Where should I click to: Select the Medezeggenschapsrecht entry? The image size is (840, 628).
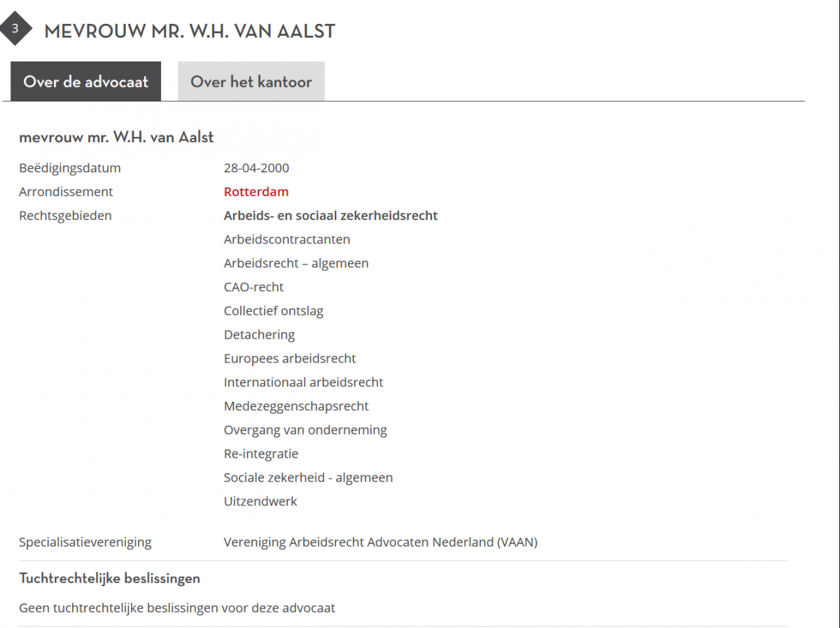click(x=296, y=406)
